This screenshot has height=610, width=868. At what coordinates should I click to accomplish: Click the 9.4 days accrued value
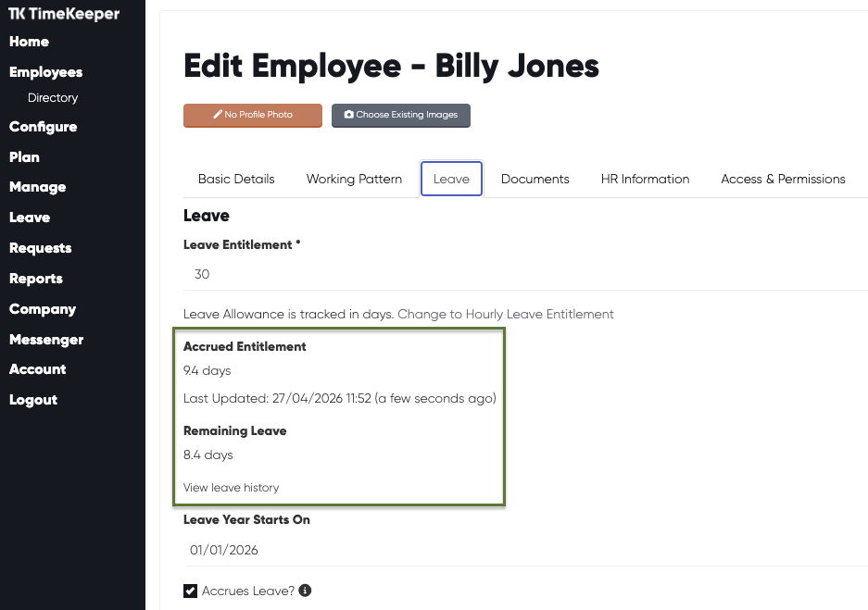[x=207, y=370]
